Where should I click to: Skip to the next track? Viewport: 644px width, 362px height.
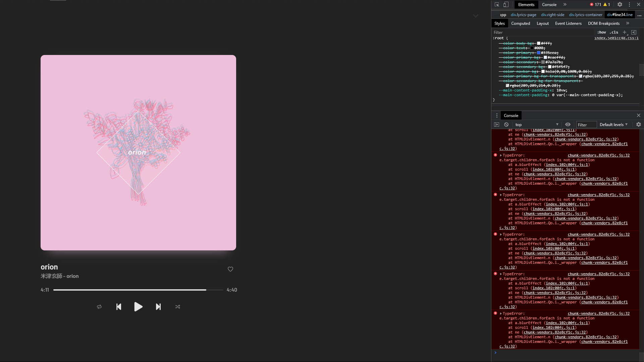(158, 307)
